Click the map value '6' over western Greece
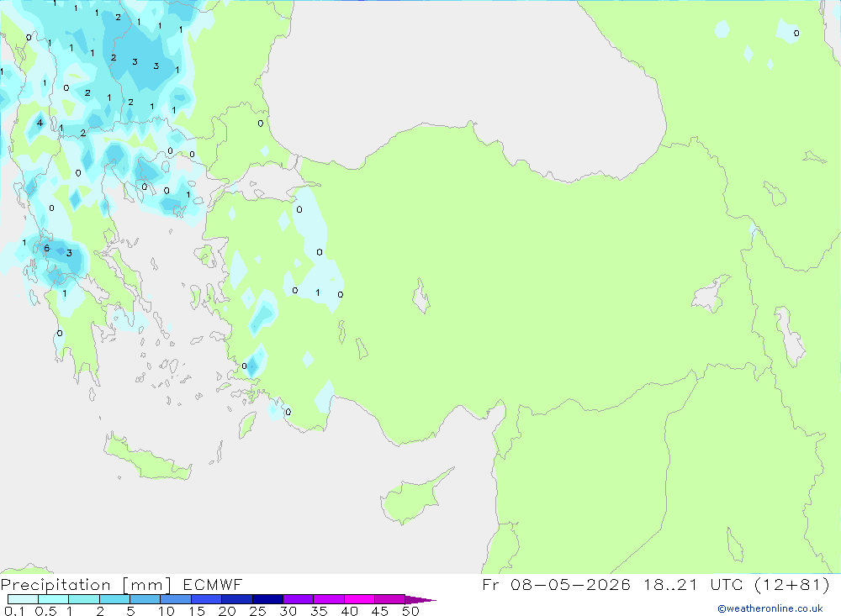The height and width of the screenshot is (616, 841). click(x=46, y=248)
